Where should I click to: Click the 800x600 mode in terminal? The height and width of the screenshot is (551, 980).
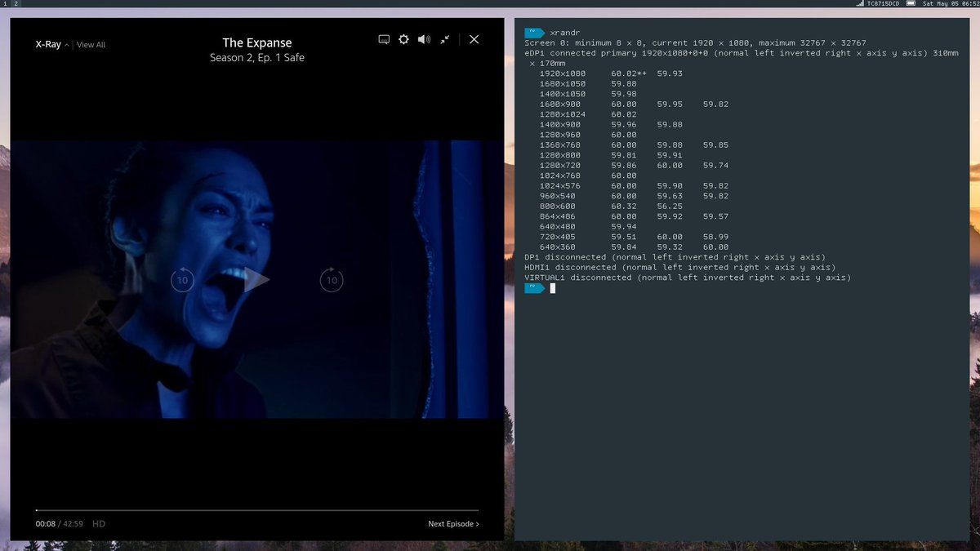(558, 207)
